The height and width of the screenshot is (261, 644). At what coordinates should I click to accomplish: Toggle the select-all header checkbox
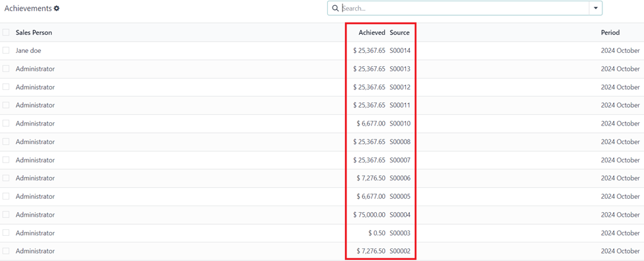tap(6, 32)
